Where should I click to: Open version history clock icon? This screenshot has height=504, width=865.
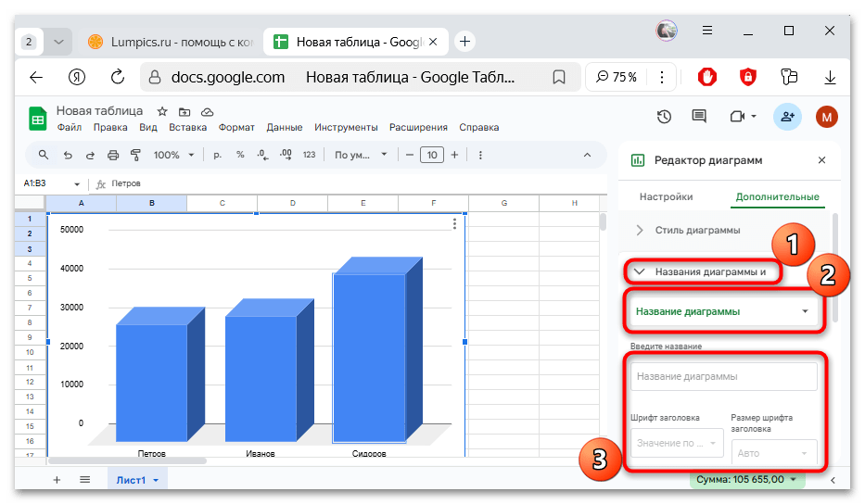pos(664,117)
